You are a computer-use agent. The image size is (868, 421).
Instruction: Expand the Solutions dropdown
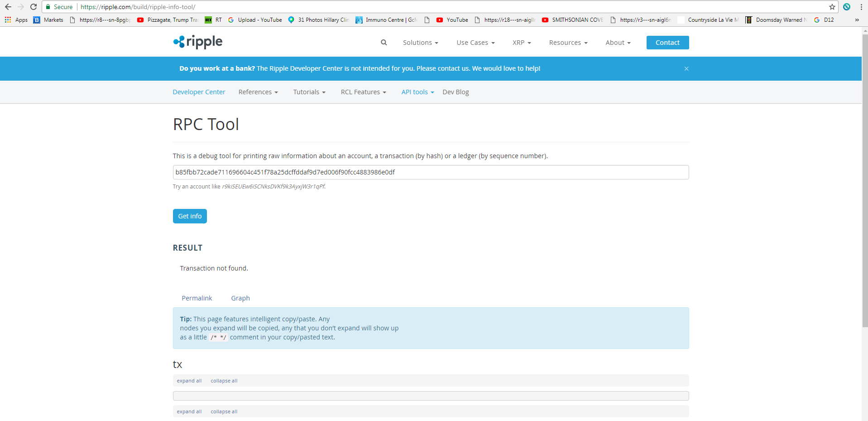(420, 43)
